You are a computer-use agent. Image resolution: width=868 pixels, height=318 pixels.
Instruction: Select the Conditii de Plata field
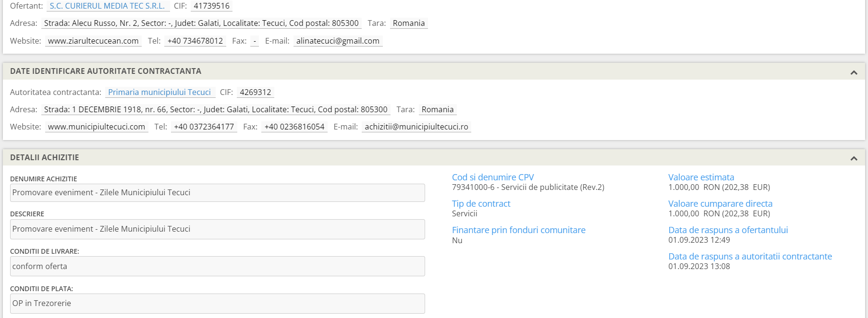tap(217, 304)
